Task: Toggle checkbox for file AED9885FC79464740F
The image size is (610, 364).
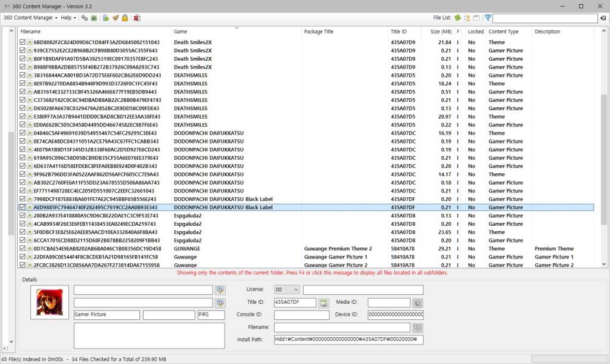Action: (x=22, y=207)
